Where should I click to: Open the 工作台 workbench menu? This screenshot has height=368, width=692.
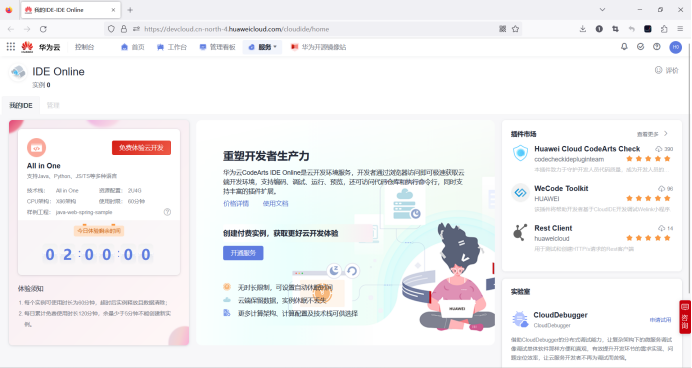pos(172,47)
